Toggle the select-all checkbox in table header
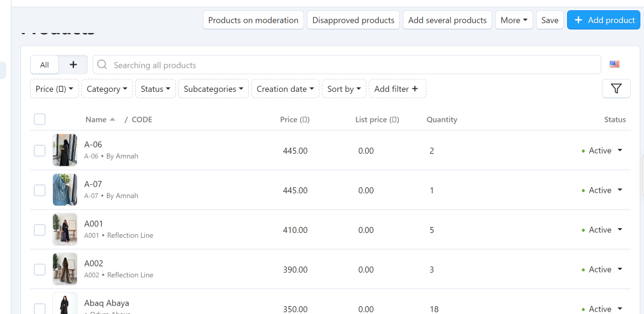This screenshot has width=644, height=314. click(x=40, y=119)
